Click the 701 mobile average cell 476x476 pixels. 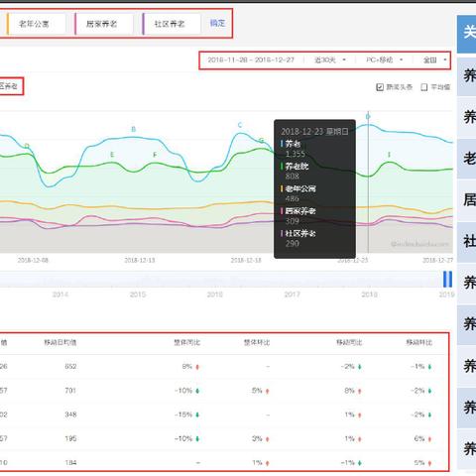click(x=70, y=391)
